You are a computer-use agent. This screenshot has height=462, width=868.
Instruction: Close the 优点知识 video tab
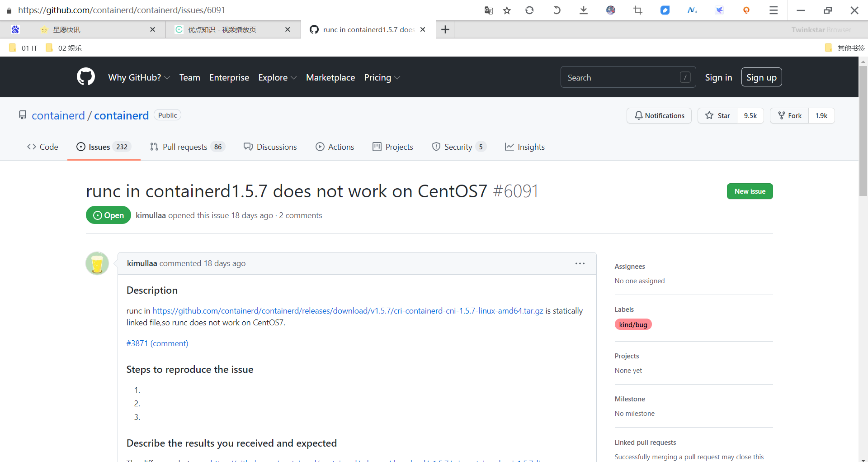[x=288, y=29]
